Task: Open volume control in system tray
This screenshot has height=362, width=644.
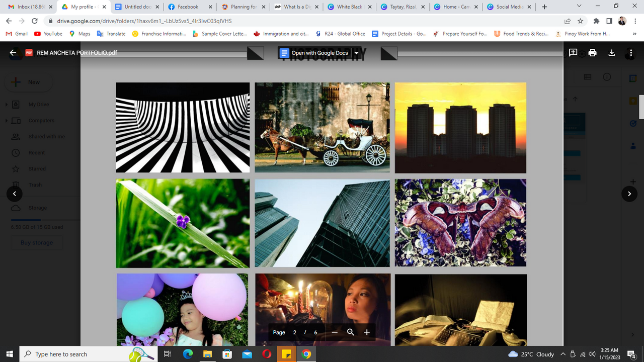Action: (x=592, y=354)
